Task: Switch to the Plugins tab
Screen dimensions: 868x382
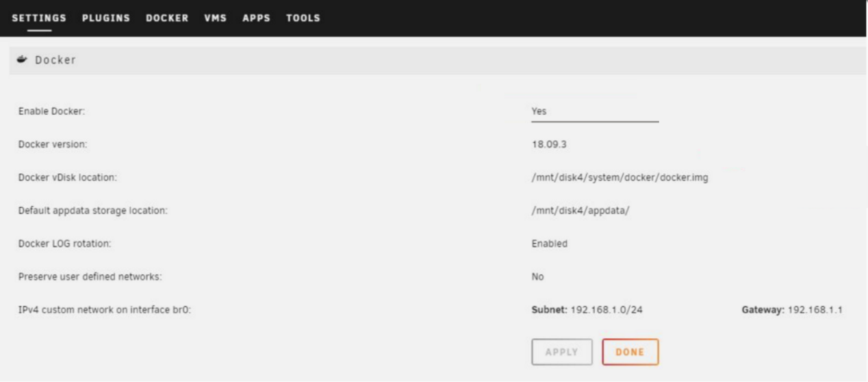Action: pyautogui.click(x=106, y=18)
